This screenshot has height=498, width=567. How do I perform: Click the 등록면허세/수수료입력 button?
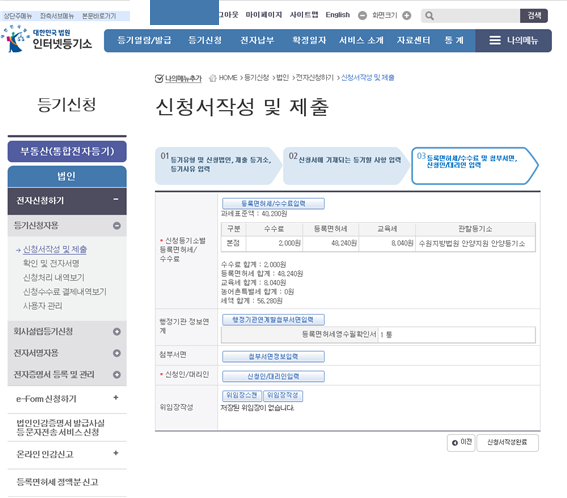[x=273, y=204]
